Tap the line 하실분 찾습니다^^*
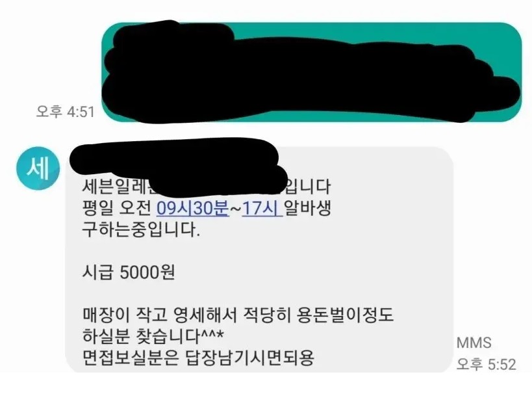 153,336
